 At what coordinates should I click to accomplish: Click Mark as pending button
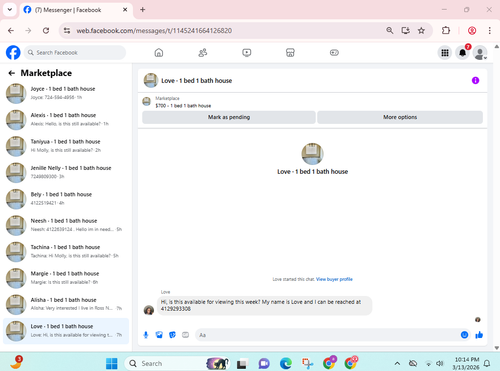[229, 117]
